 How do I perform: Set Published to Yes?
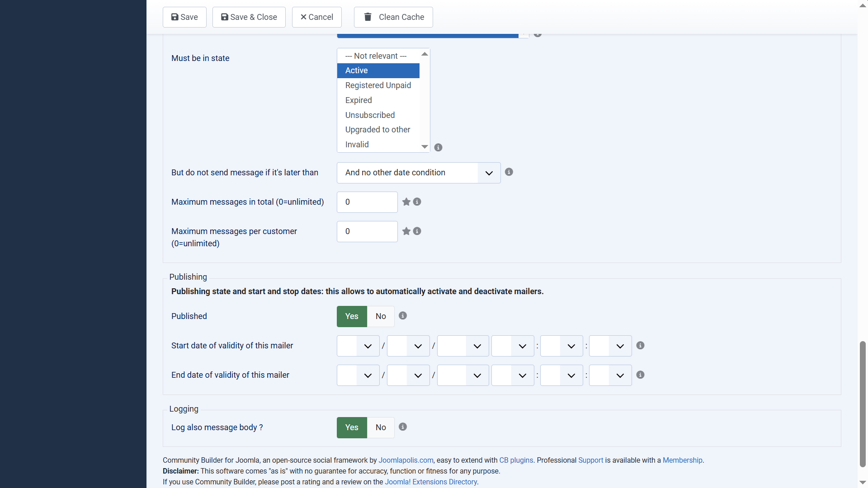point(352,316)
